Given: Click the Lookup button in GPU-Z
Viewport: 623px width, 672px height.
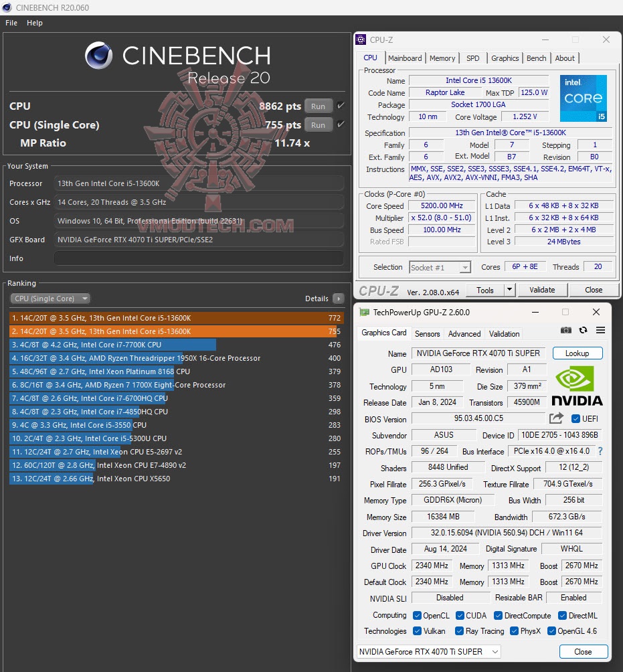Looking at the screenshot, I should point(577,353).
